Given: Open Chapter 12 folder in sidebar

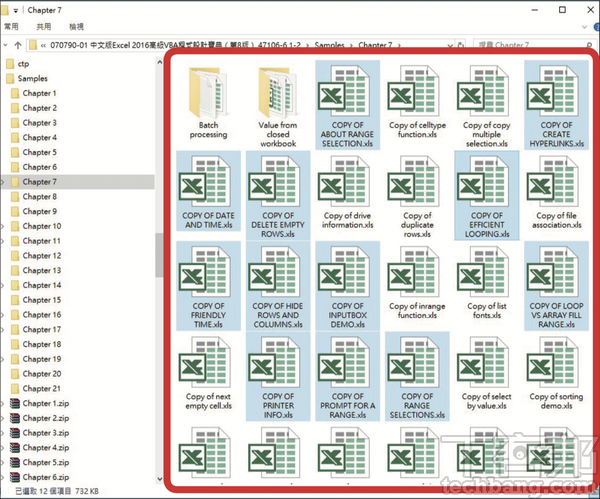Looking at the screenshot, I should [x=40, y=256].
